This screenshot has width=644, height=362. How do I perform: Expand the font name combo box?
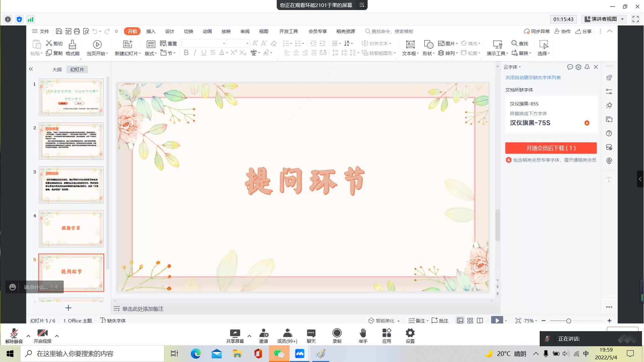click(224, 44)
